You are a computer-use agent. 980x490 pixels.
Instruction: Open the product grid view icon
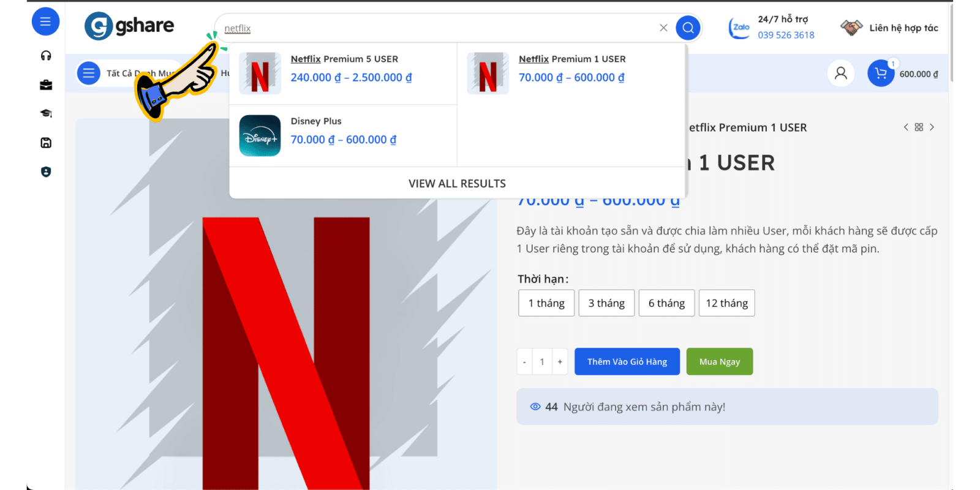919,127
